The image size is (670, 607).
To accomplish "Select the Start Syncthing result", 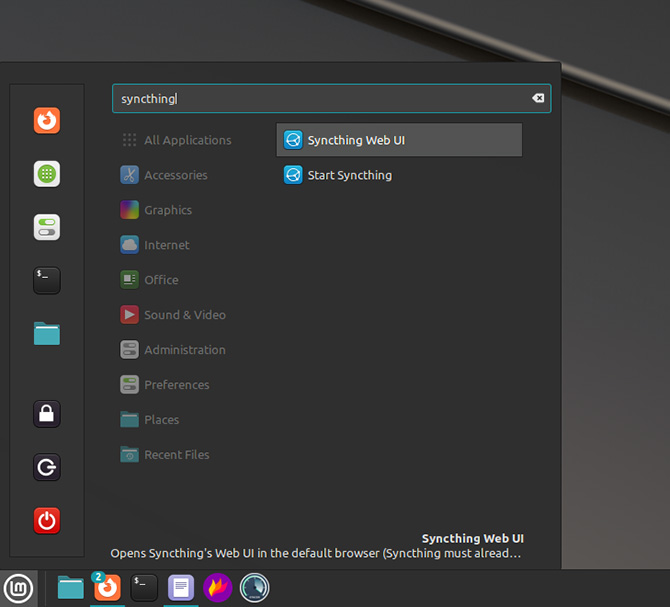I will tap(399, 175).
